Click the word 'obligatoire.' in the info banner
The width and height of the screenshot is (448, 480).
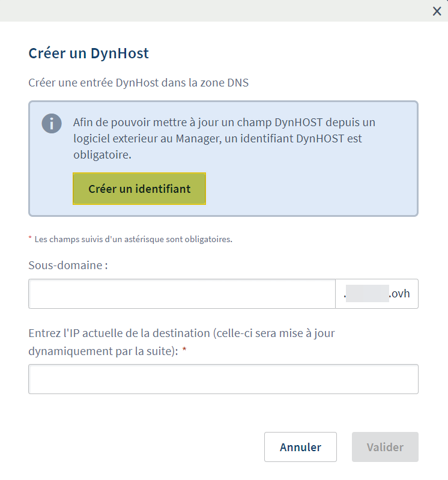[x=102, y=155]
